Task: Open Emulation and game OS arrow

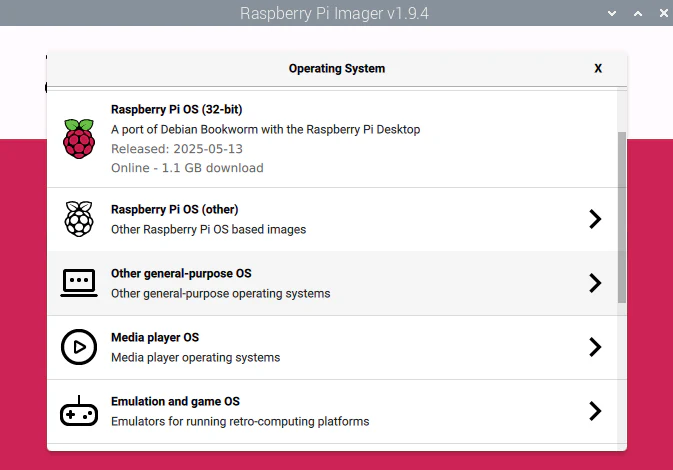Action: click(x=595, y=411)
